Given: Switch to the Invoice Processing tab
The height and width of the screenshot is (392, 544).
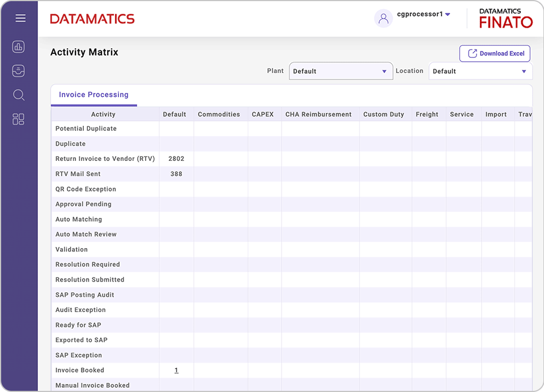Looking at the screenshot, I should tap(93, 95).
